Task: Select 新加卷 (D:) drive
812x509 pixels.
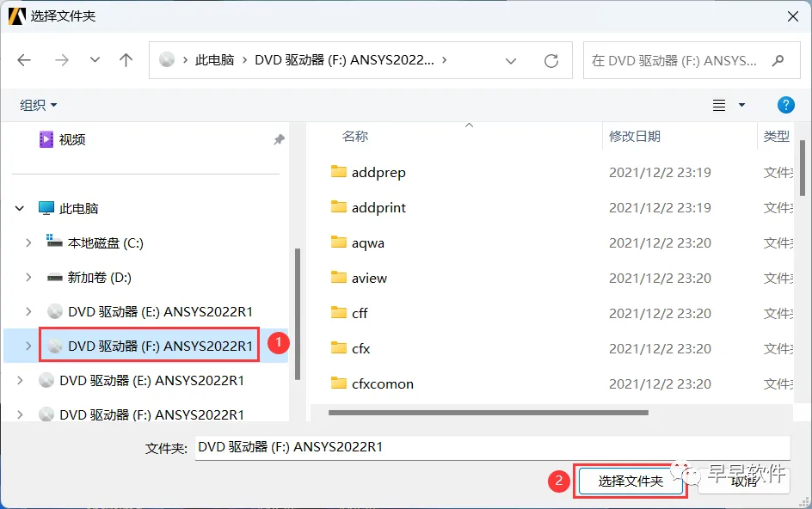Action: click(x=99, y=278)
